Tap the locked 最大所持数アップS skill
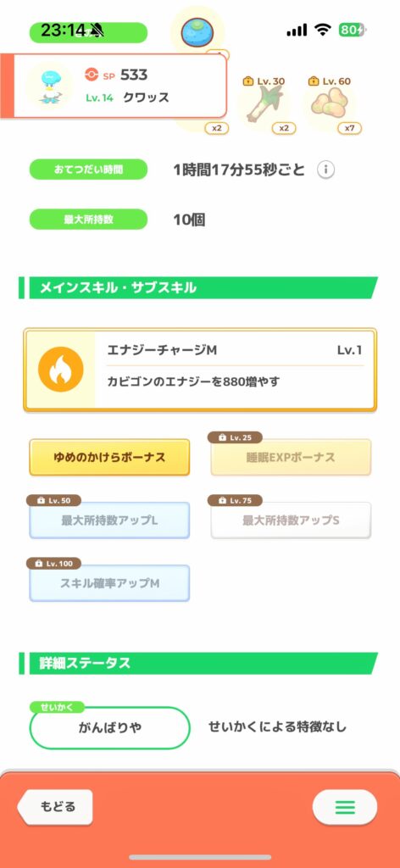Image resolution: width=400 pixels, height=868 pixels. point(291,520)
